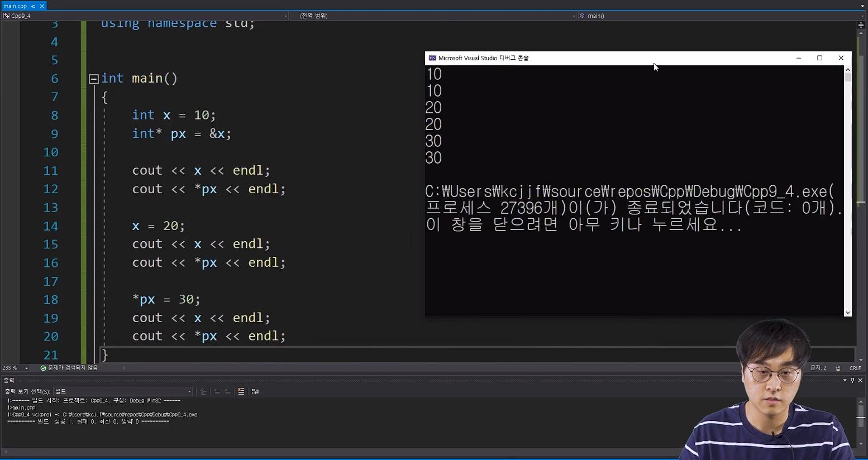
Task: Click the Output panel vertical scrollbar
Action: (x=861, y=421)
